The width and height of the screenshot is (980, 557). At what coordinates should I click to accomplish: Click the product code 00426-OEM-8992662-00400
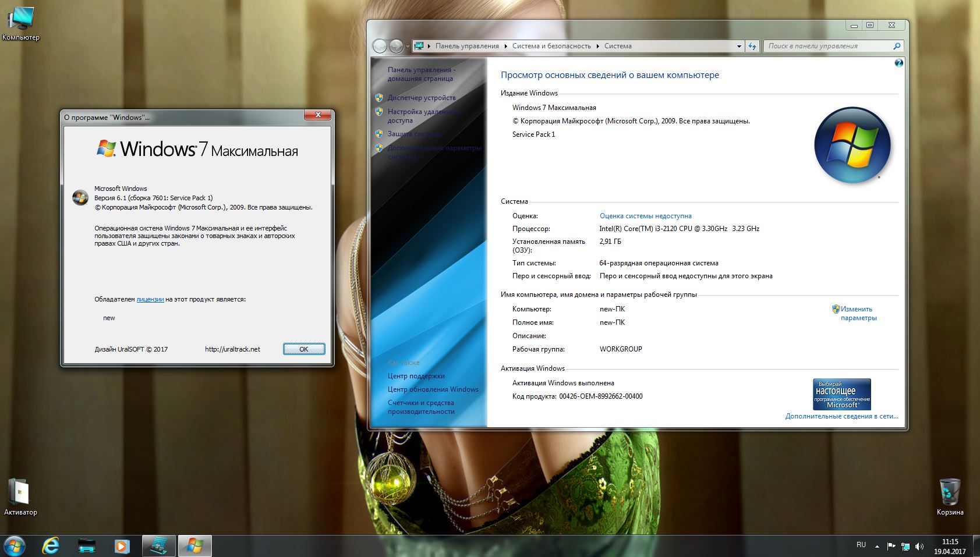coord(601,396)
